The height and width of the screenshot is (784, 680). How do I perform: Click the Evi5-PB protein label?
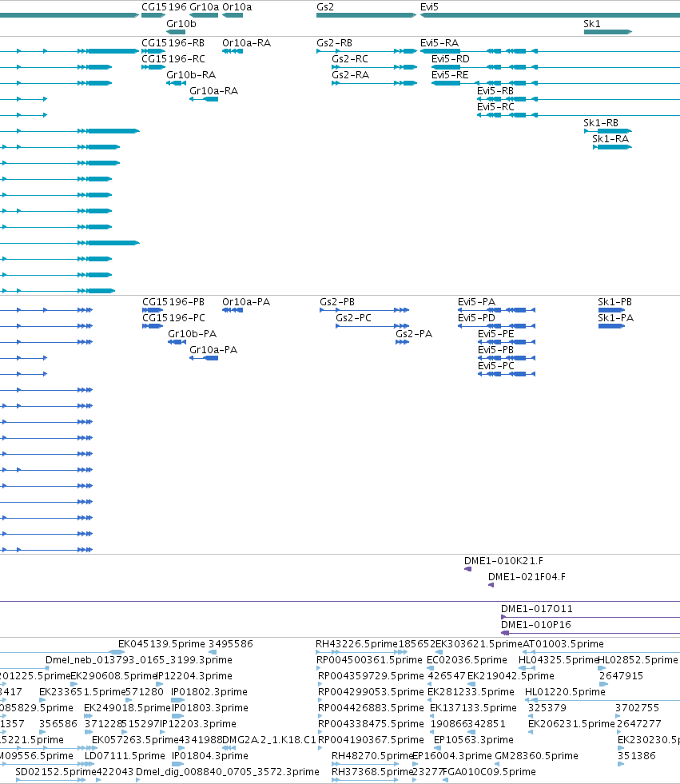click(496, 350)
